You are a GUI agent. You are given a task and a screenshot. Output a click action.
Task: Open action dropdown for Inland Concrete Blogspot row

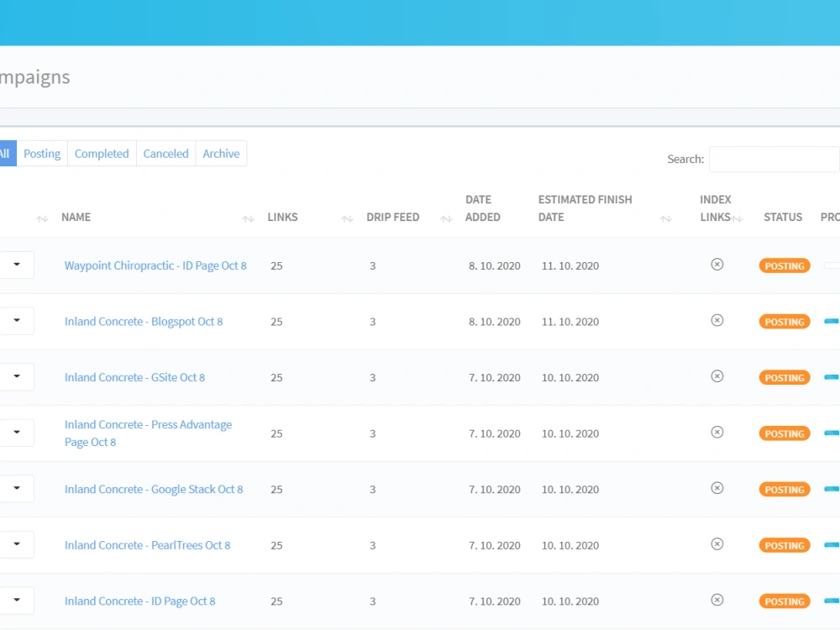[x=17, y=321]
